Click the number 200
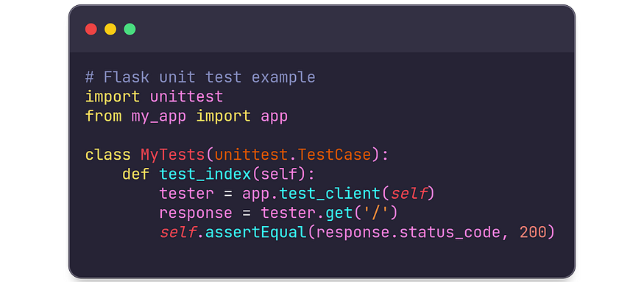The height and width of the screenshot is (282, 644). coord(533,233)
